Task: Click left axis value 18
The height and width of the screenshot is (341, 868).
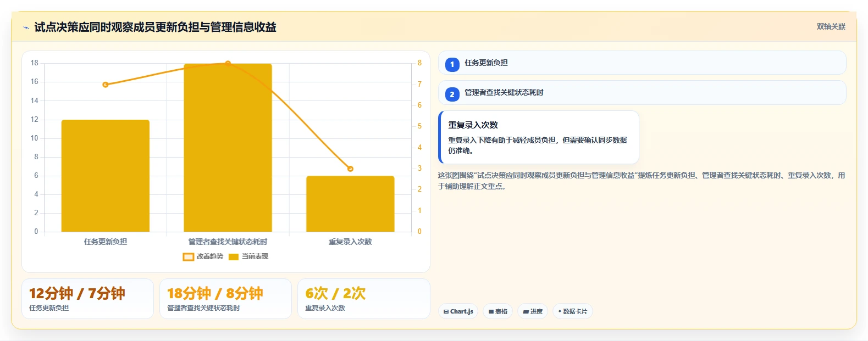Action: click(x=35, y=63)
